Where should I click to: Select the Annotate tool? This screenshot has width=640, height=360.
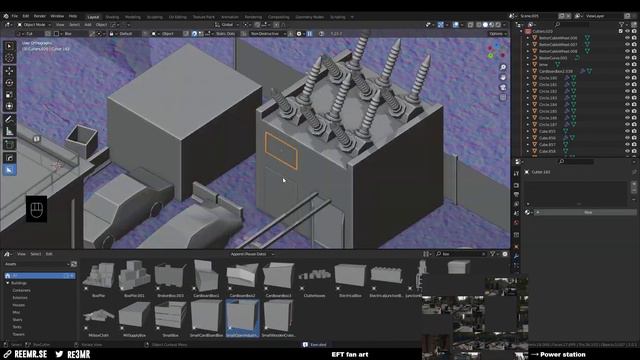9,120
